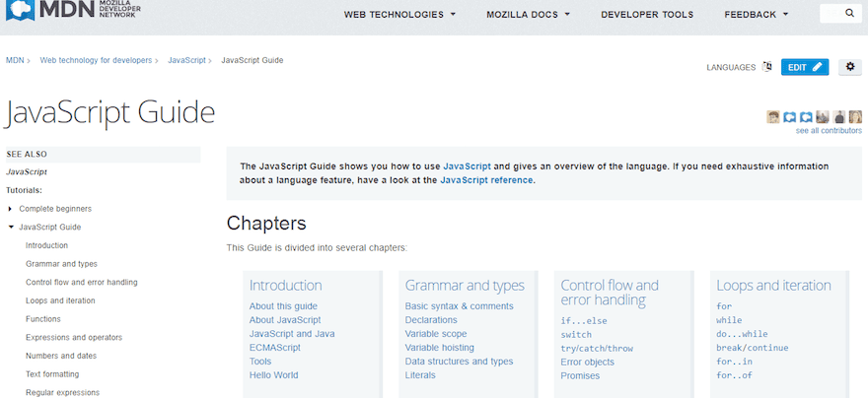This screenshot has width=868, height=398.
Task: Open Hello World link
Action: pyautogui.click(x=273, y=375)
